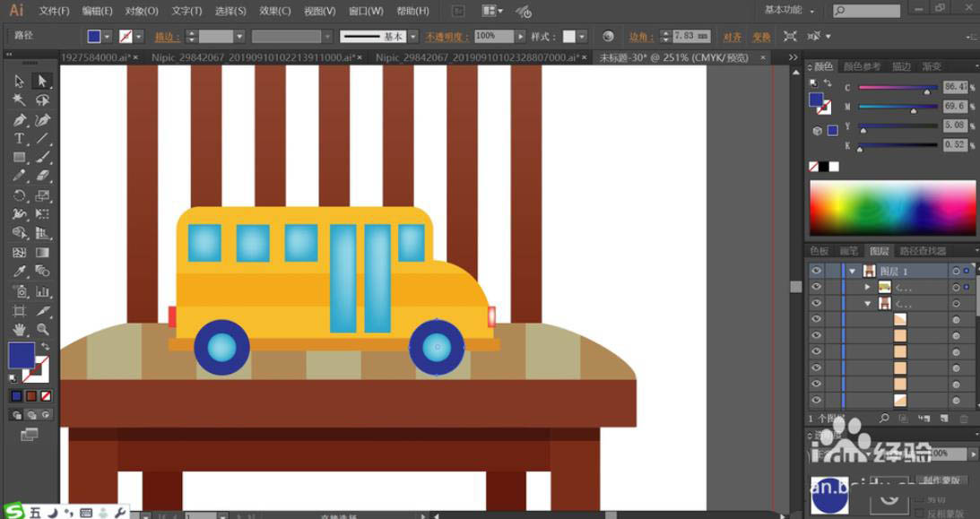
Task: Expand the bus group sublayer
Action: pos(868,288)
